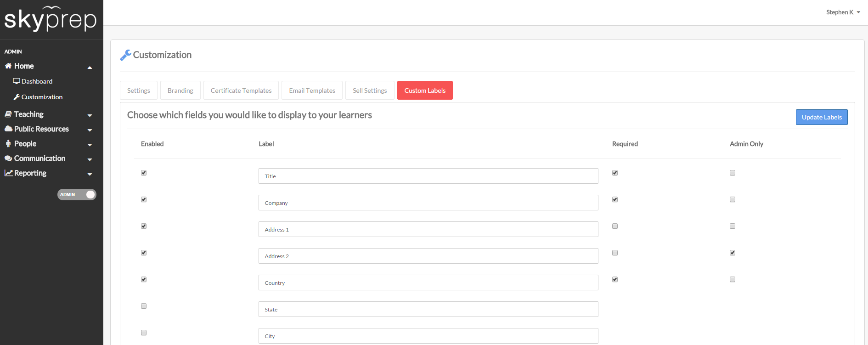Image resolution: width=868 pixels, height=345 pixels.
Task: Click the Home house icon in sidebar
Action: (8, 66)
